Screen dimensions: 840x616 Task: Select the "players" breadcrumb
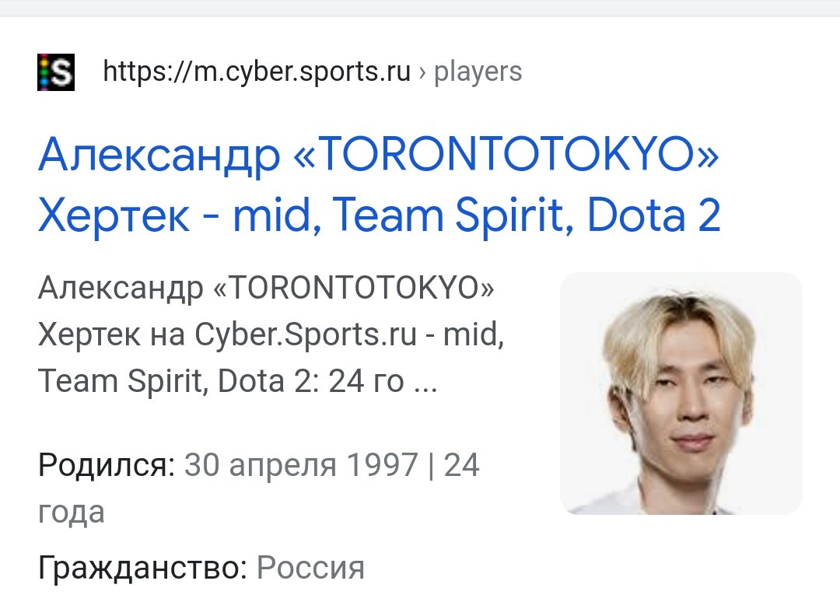pos(478,72)
